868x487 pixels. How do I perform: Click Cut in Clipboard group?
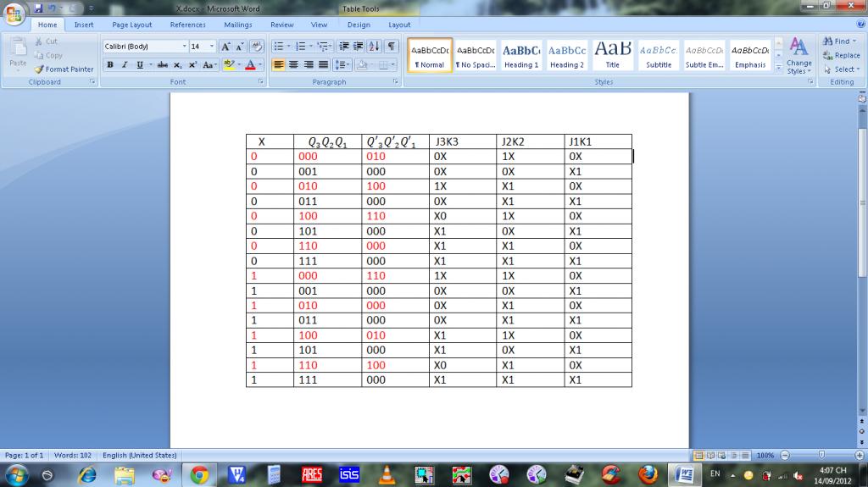[46, 42]
